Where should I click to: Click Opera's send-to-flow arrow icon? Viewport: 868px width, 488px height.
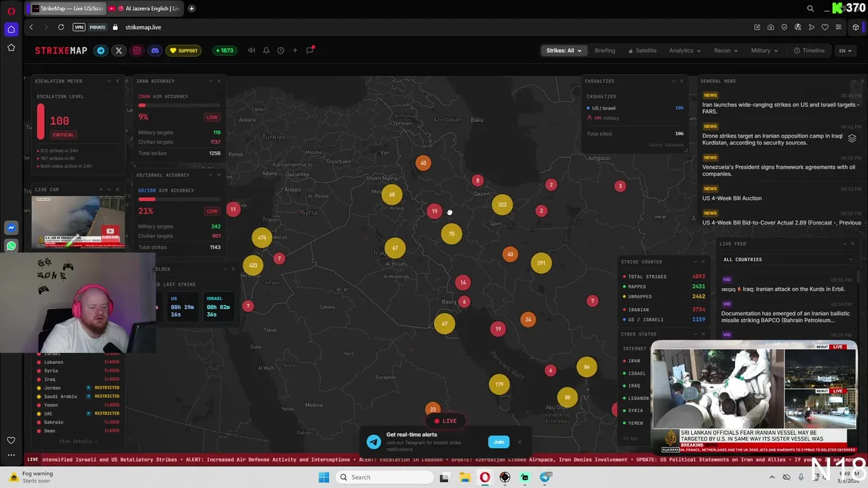coord(811,27)
